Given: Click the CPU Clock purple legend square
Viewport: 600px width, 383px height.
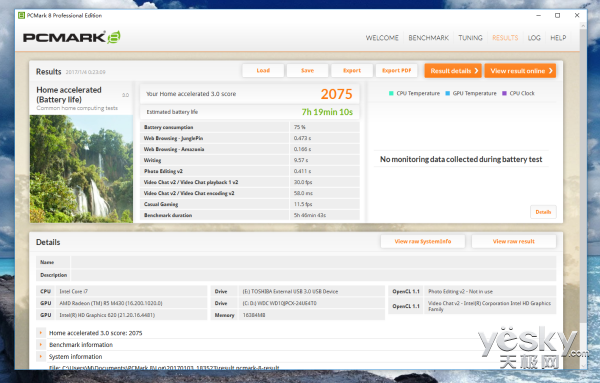Looking at the screenshot, I should click(504, 93).
